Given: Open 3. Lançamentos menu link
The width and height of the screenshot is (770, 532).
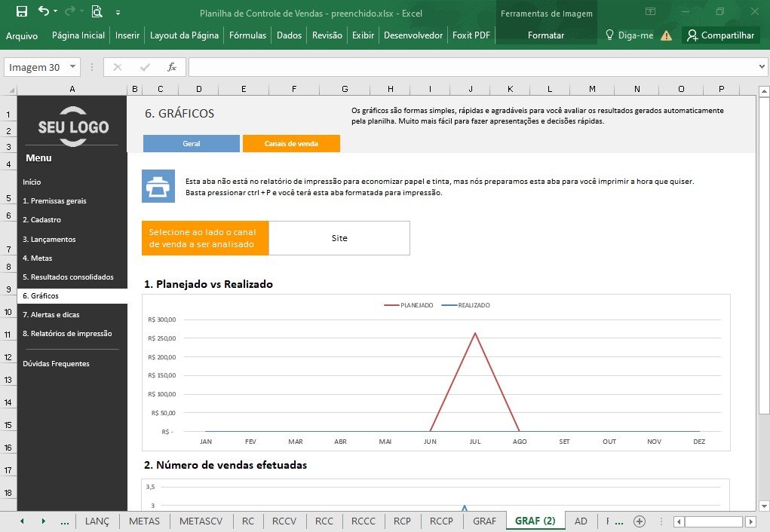Looking at the screenshot, I should (49, 239).
